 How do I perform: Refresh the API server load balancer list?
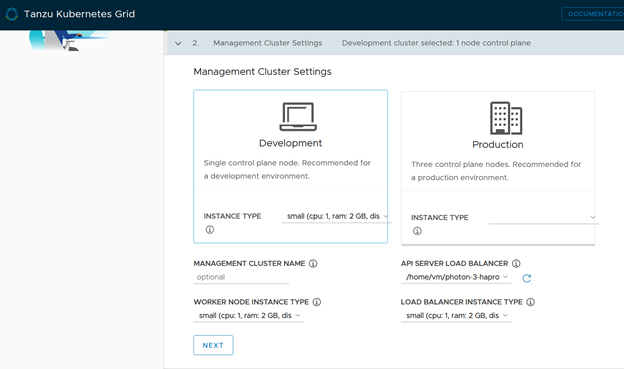point(526,278)
